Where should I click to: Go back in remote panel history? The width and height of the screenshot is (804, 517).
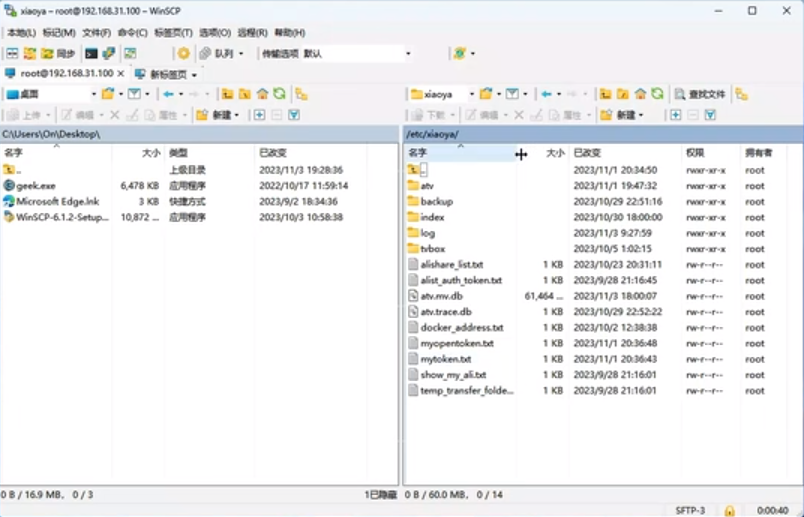[546, 94]
